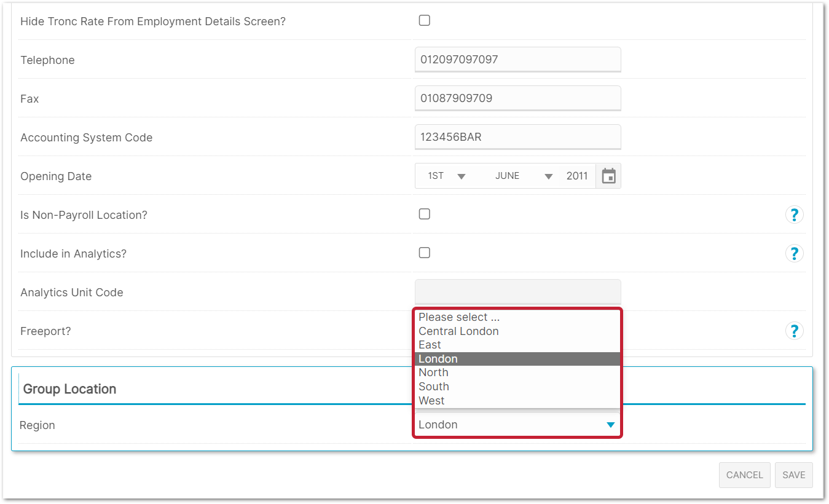The image size is (829, 504).
Task: Open the opening day dropdown showing 1ST
Action: [447, 176]
